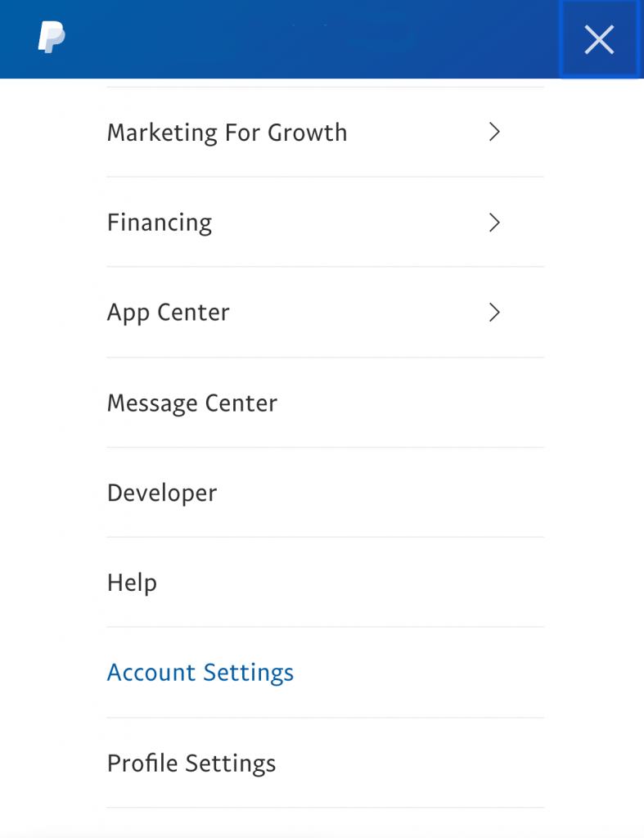Click empty row area beside Developer
The width and height of the screenshot is (644, 838).
381,493
